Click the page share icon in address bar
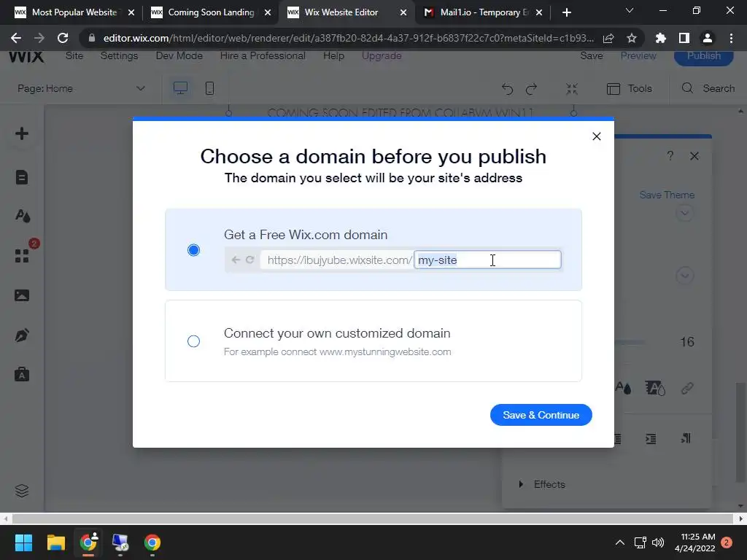747x560 pixels. [608, 38]
